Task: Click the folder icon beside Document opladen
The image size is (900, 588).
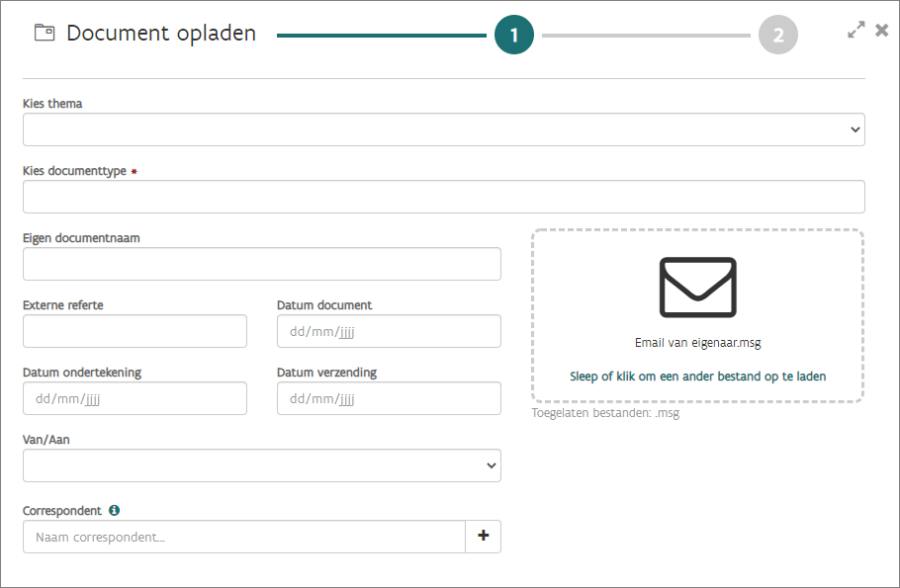Action: click(45, 33)
